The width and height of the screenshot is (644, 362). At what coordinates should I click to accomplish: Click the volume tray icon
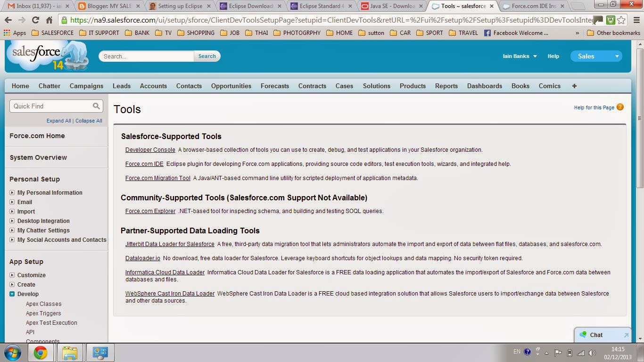coord(592,353)
